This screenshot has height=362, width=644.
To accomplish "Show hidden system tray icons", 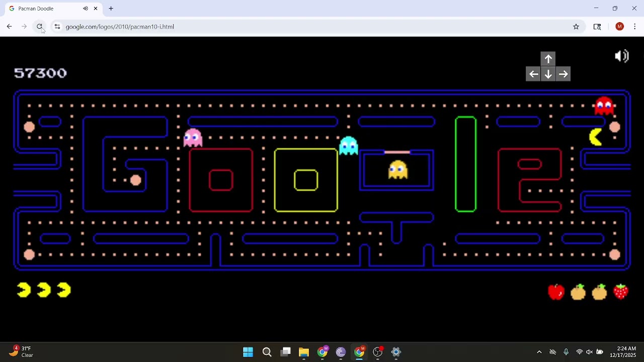I will tap(539, 352).
